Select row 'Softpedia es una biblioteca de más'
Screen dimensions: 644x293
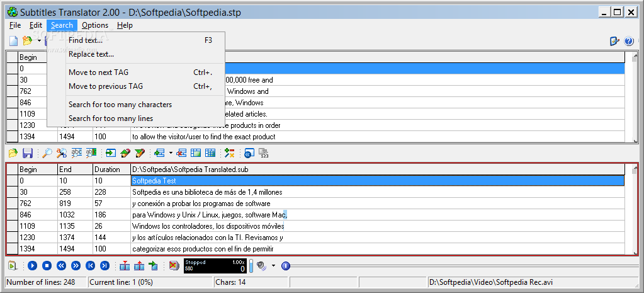pos(378,192)
